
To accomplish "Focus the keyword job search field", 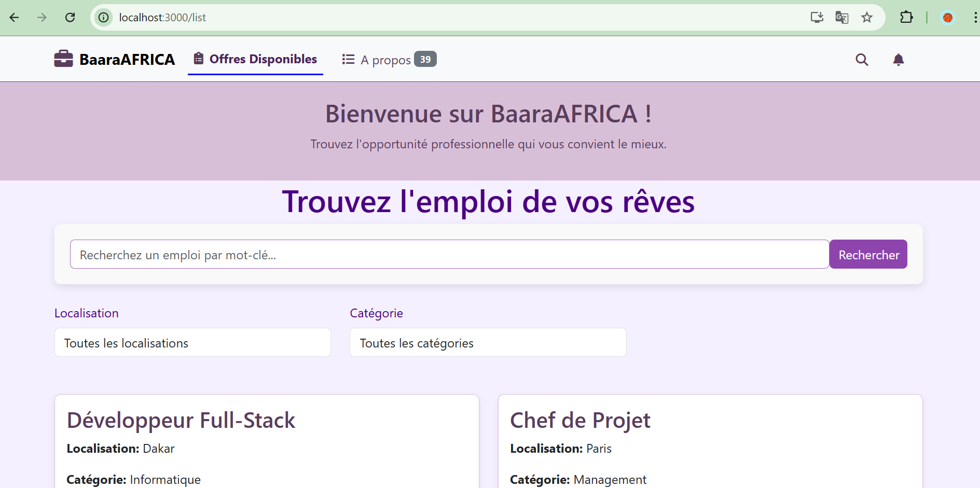I will point(449,254).
